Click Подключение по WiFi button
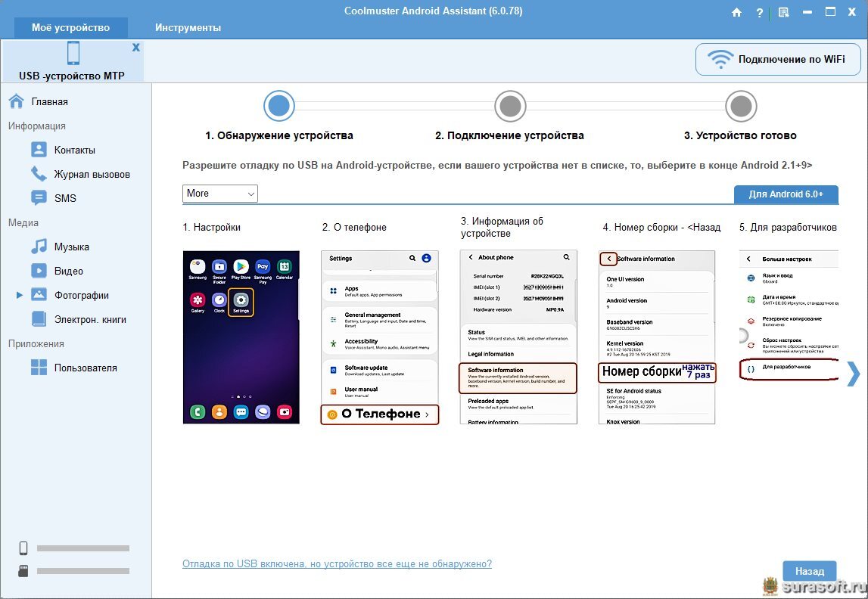This screenshot has height=599, width=868. (x=778, y=59)
